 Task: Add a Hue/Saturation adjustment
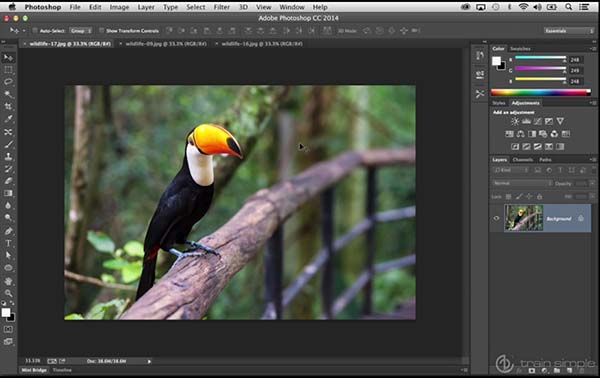(x=509, y=134)
